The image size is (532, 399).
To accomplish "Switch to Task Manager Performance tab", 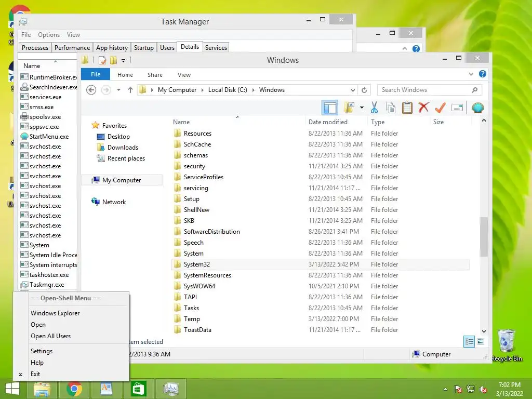I will point(72,47).
